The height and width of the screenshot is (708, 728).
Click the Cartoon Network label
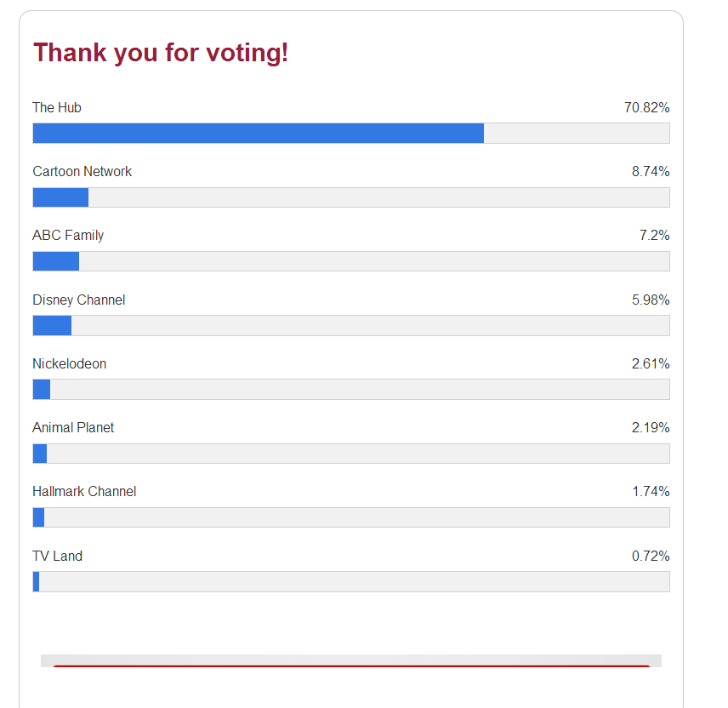point(82,171)
